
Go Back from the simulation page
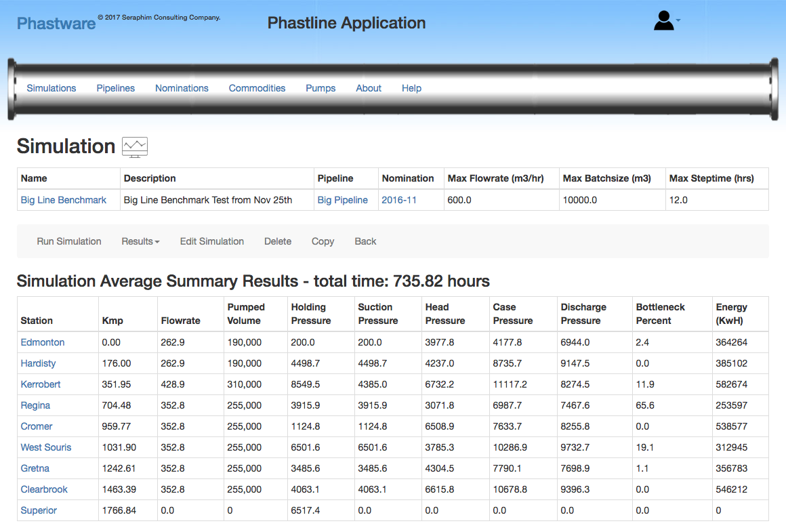point(365,241)
